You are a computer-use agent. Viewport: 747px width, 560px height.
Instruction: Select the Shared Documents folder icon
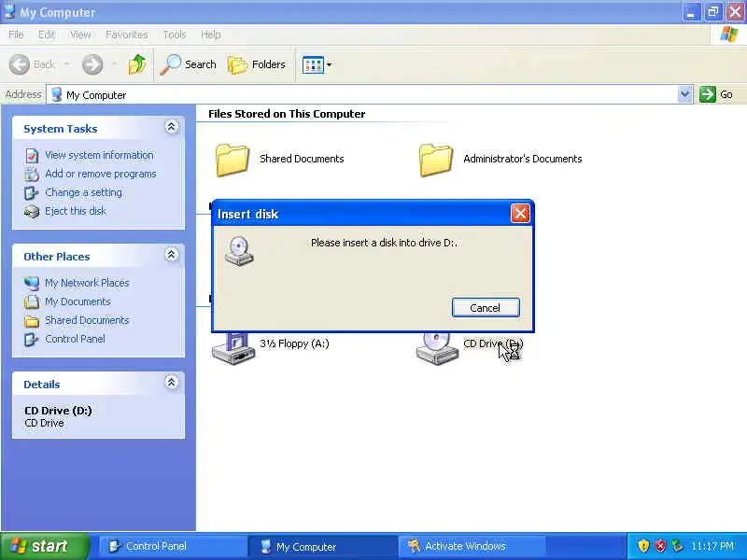(x=232, y=160)
